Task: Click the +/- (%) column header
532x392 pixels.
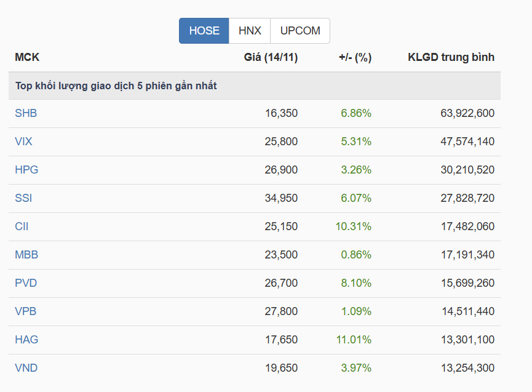Action: (355, 58)
